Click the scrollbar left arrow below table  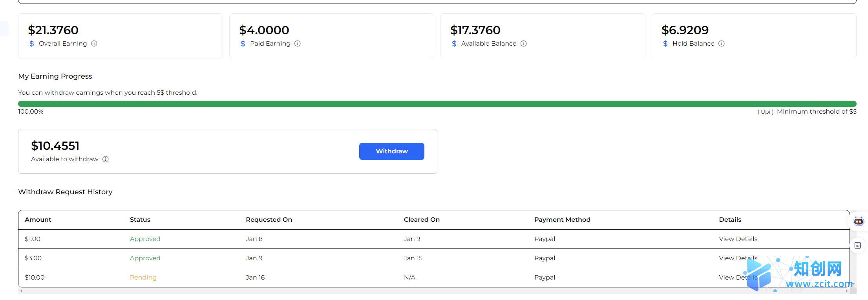pyautogui.click(x=21, y=291)
